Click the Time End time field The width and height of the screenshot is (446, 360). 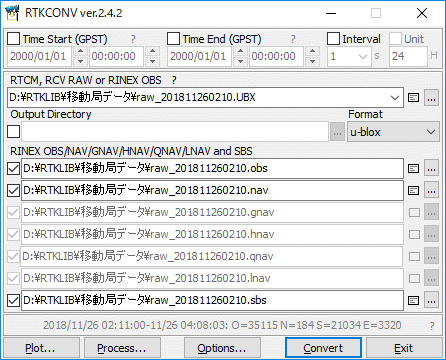pyautogui.click(x=277, y=56)
